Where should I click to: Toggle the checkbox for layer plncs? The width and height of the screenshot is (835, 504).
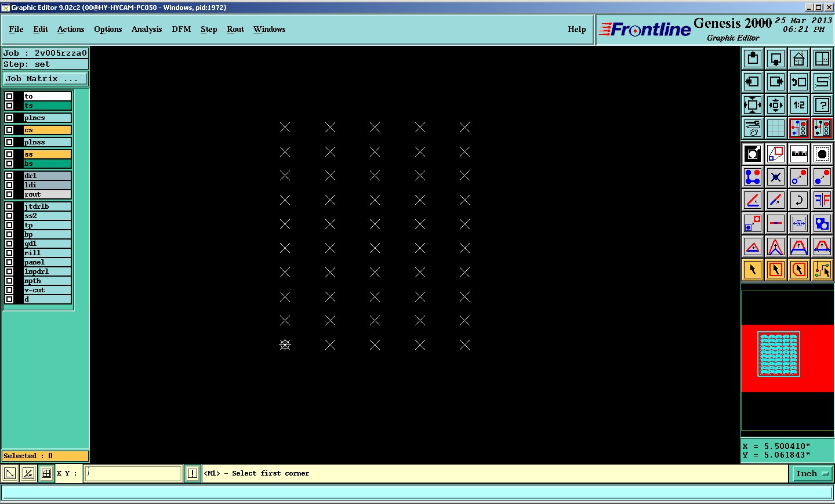(x=9, y=118)
